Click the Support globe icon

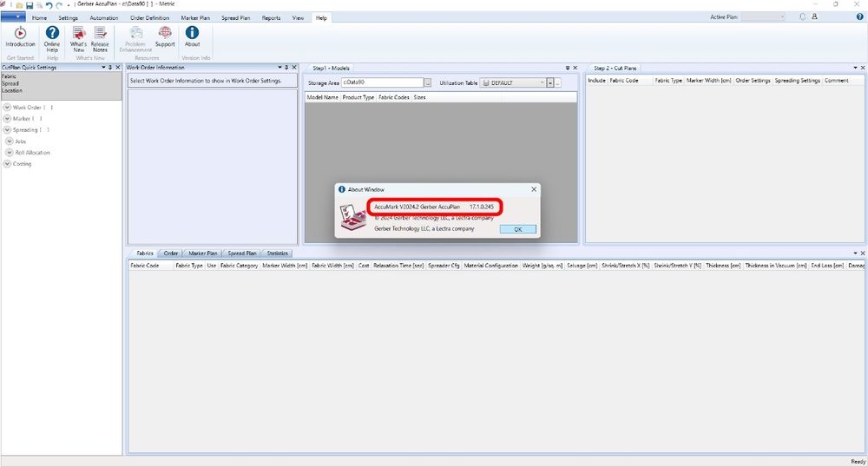(x=165, y=33)
